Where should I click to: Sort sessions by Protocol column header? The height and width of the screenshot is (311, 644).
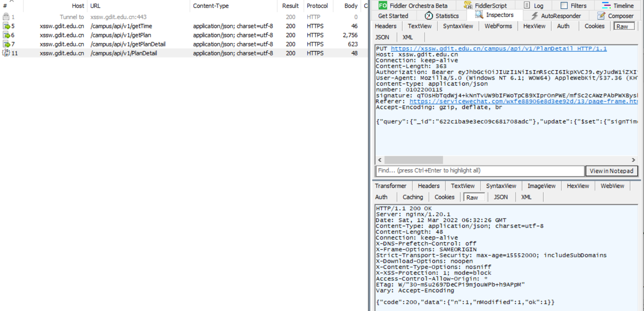click(318, 6)
